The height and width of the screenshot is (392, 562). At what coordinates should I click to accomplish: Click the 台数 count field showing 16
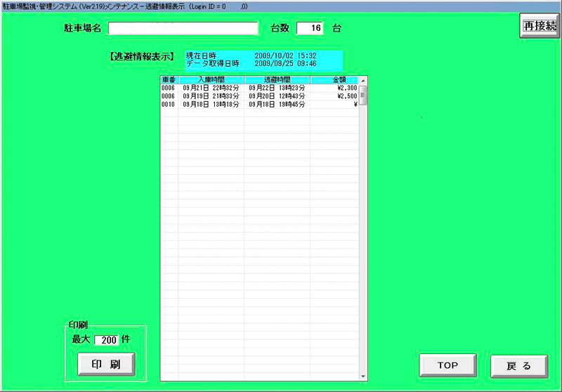(310, 29)
